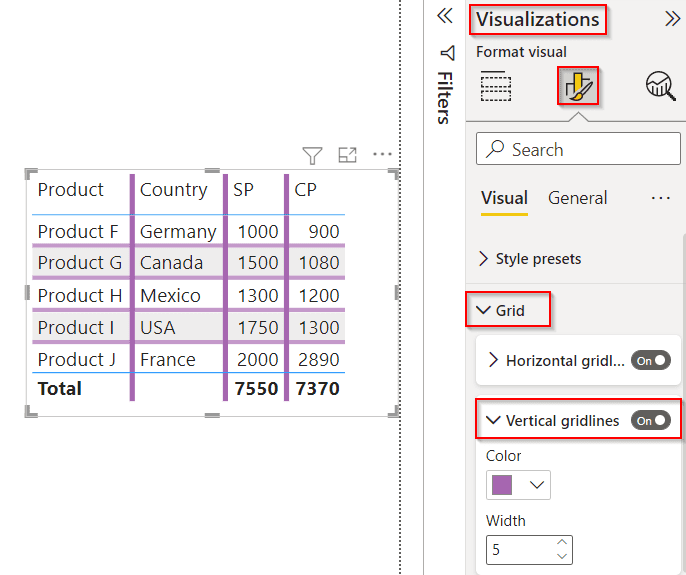Click the Visualizations pane title

pyautogui.click(x=538, y=19)
